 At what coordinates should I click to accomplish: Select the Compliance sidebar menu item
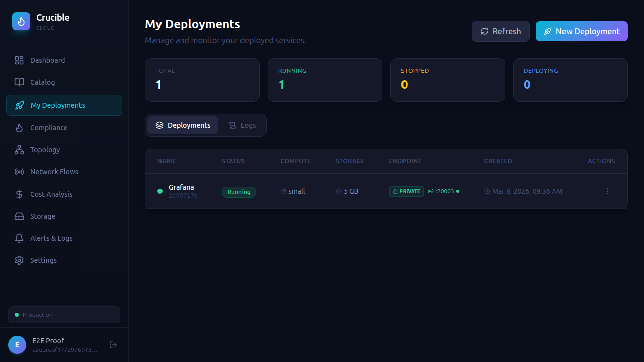(49, 127)
